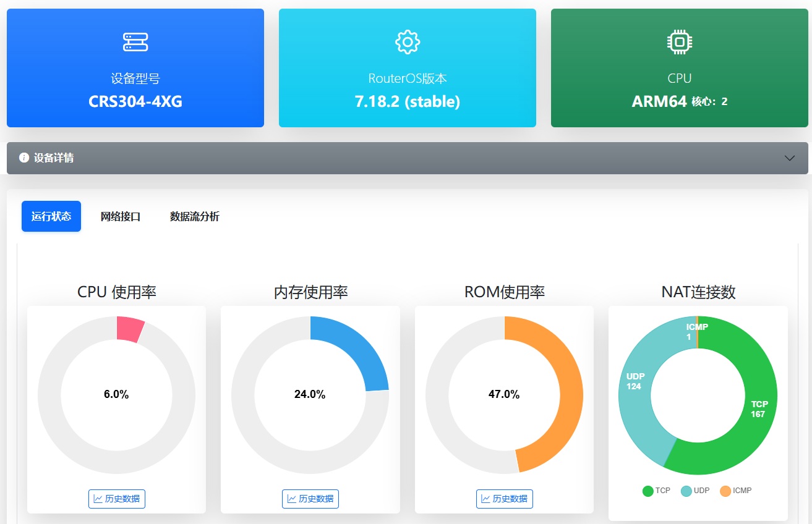812x524 pixels.
Task: Select the 运行状态 tab
Action: point(51,216)
